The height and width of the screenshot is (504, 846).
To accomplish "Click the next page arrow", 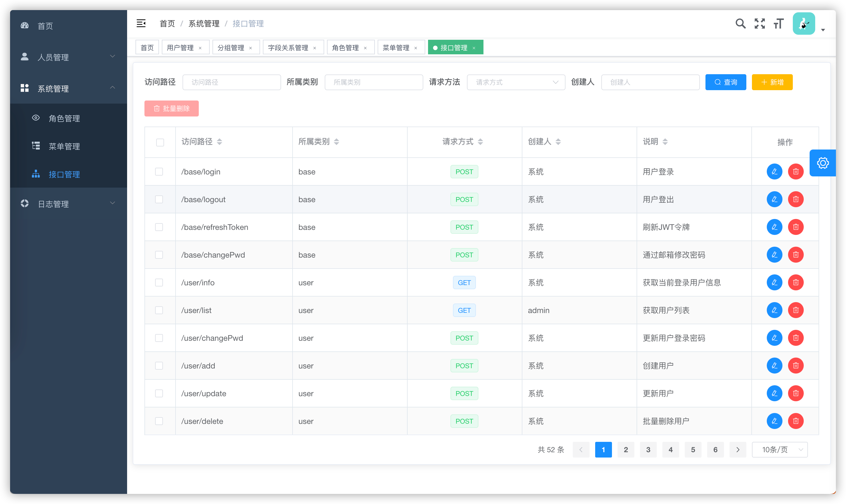I will pyautogui.click(x=738, y=450).
